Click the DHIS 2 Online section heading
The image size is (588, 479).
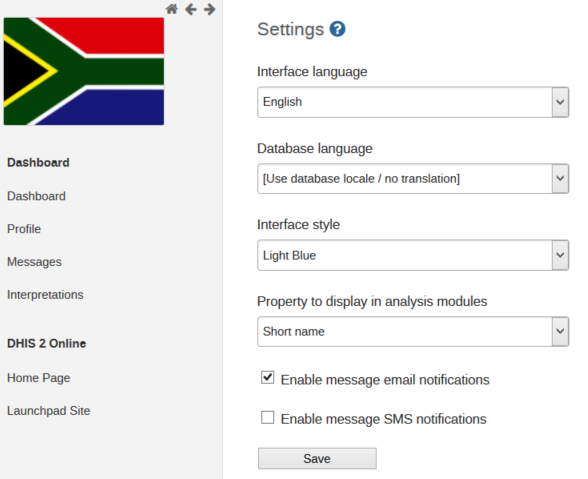point(46,343)
